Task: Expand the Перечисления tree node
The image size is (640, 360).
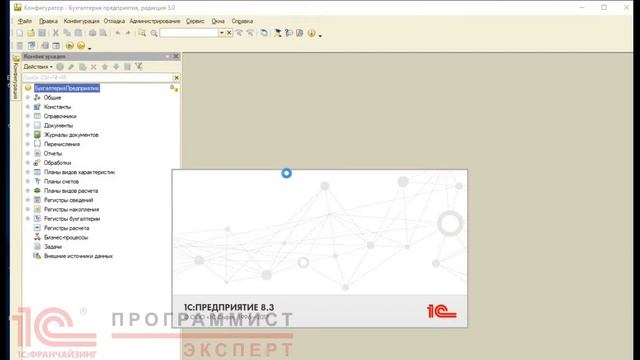Action: pos(28,144)
